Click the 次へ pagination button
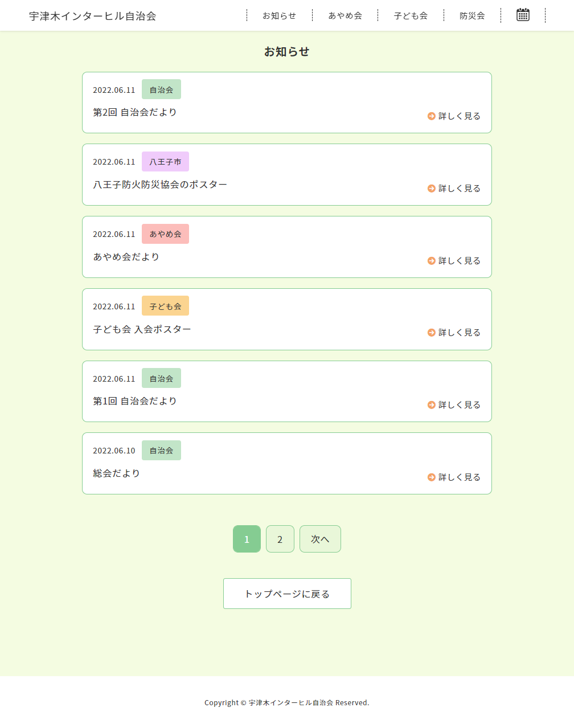574x728 pixels. (320, 539)
